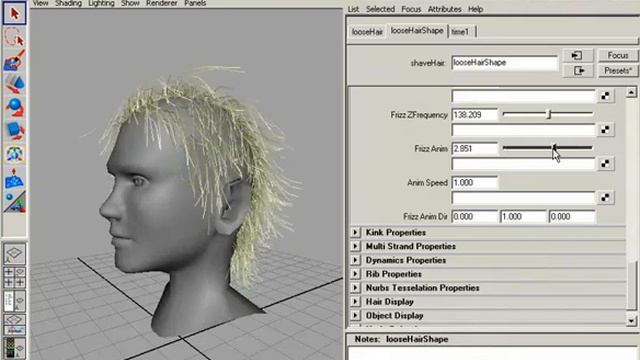Image resolution: width=640 pixels, height=360 pixels.
Task: Expand Object Display section
Action: point(355,316)
